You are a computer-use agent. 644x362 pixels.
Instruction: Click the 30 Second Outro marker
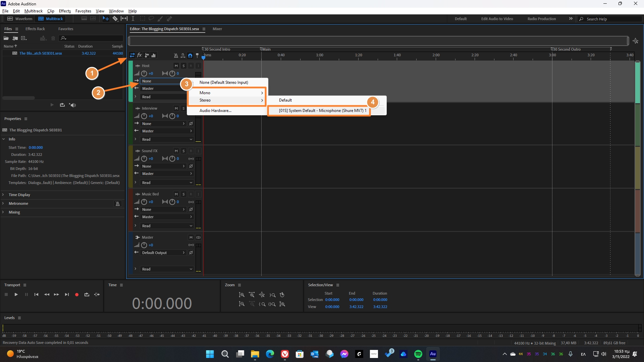pos(567,49)
